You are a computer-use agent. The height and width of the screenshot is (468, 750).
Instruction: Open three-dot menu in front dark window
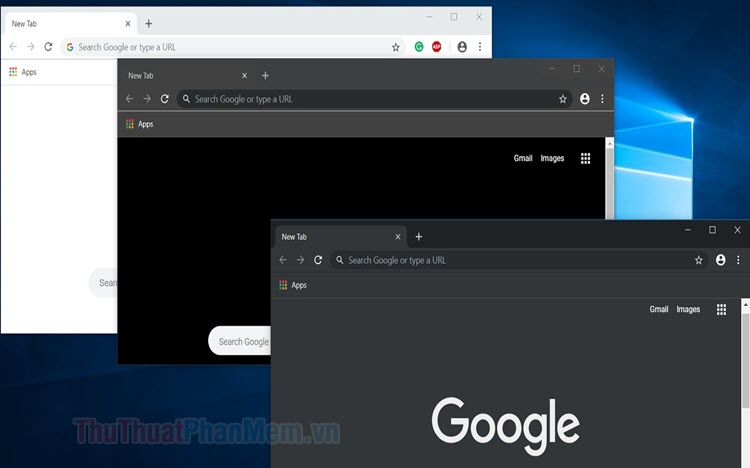(x=738, y=260)
